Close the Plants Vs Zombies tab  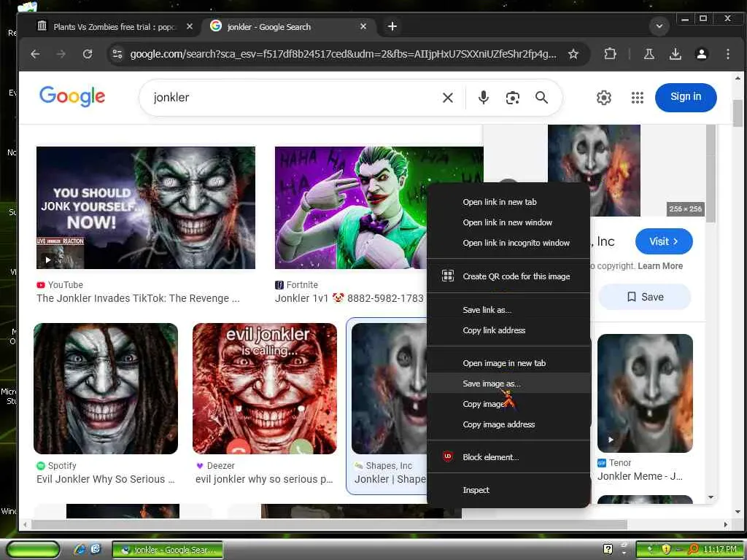tap(190, 27)
